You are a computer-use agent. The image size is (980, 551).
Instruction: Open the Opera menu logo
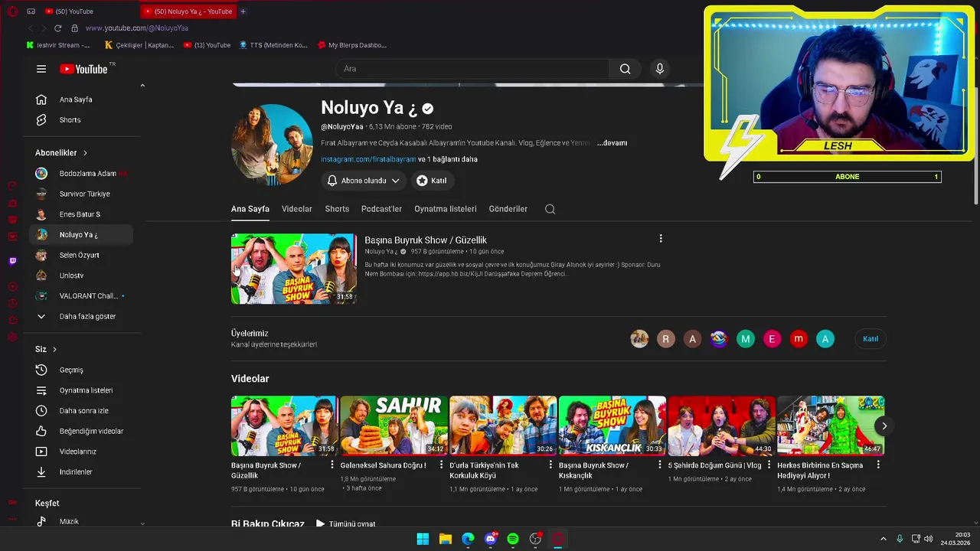click(x=12, y=11)
